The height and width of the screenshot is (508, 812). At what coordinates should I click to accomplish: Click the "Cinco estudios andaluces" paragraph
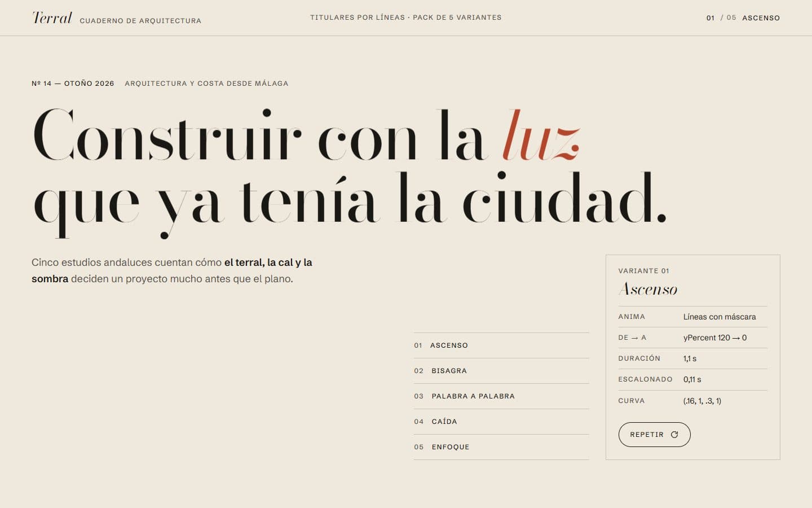point(172,270)
